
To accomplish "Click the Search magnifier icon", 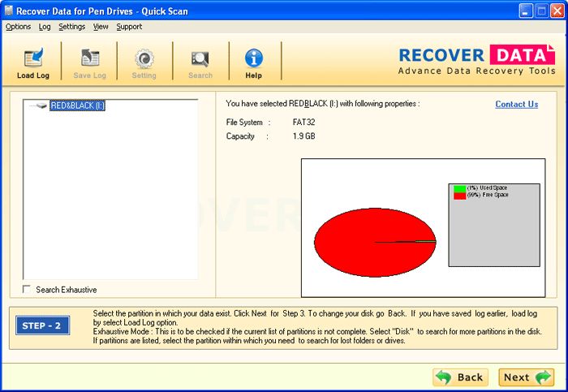I will click(200, 59).
